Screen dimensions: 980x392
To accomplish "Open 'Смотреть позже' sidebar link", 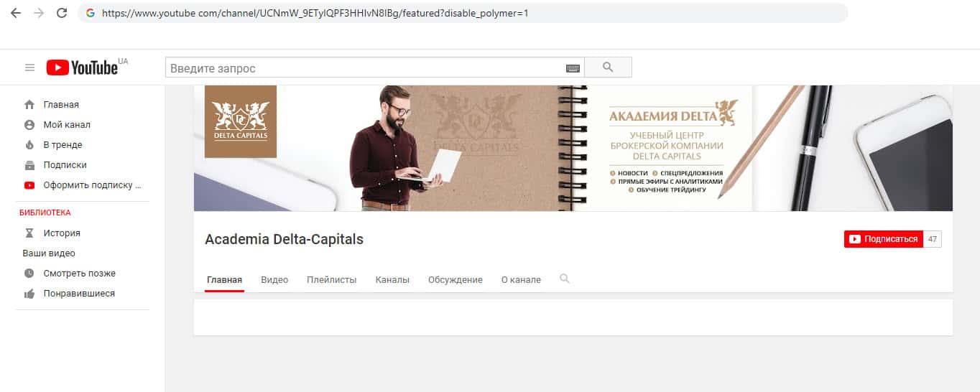I will (x=79, y=274).
